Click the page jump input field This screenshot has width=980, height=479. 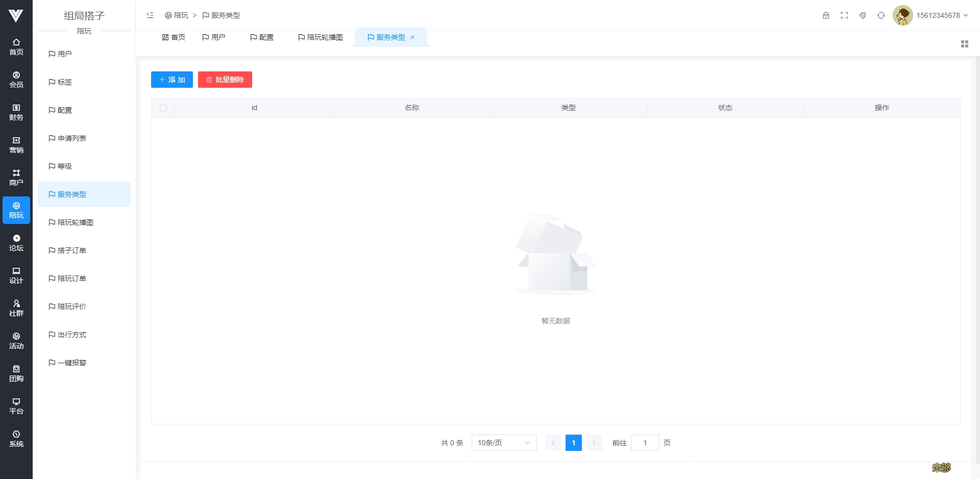point(645,443)
